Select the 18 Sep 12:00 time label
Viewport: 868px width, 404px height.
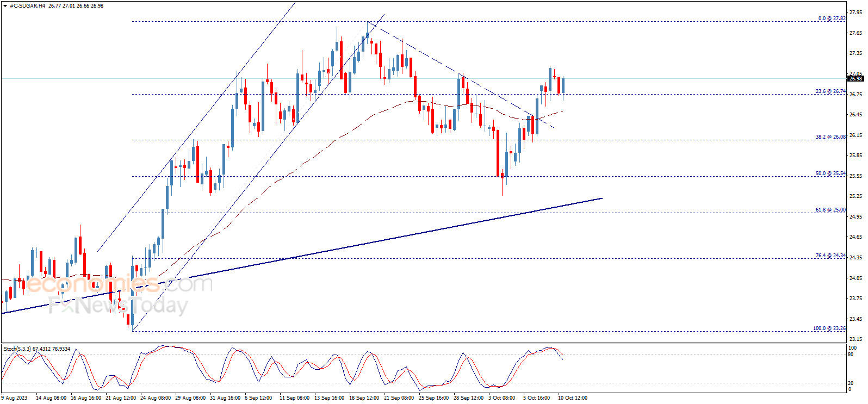364,398
